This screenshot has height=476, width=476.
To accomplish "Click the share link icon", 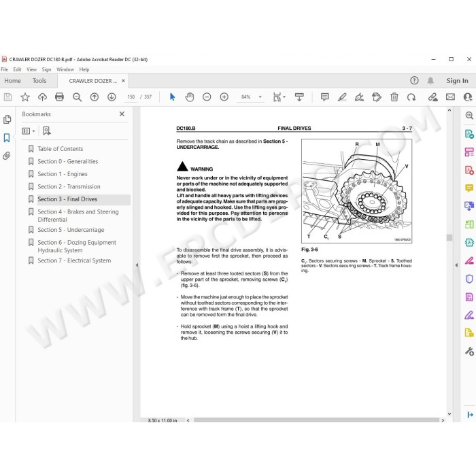I will pos(433,97).
